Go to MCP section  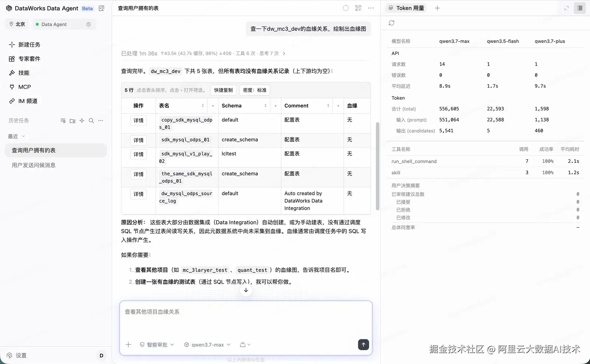20,87
